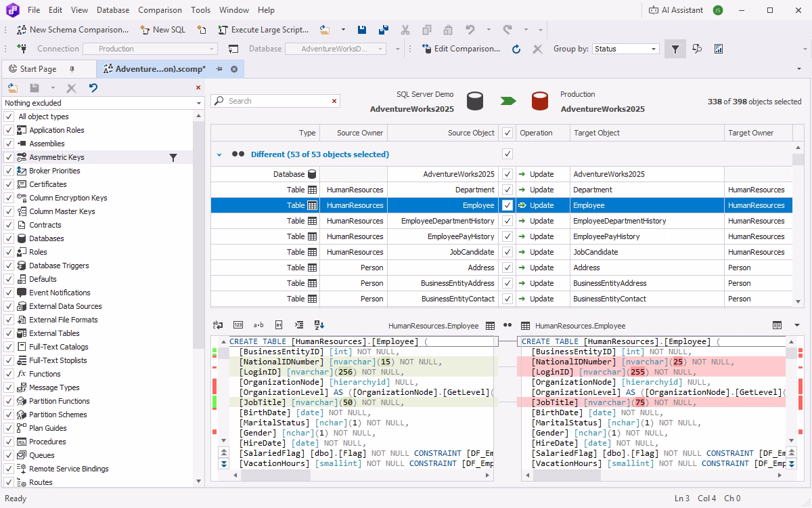Image resolution: width=812 pixels, height=508 pixels.
Task: Open the diff layout dropdown arrow
Action: (x=796, y=325)
